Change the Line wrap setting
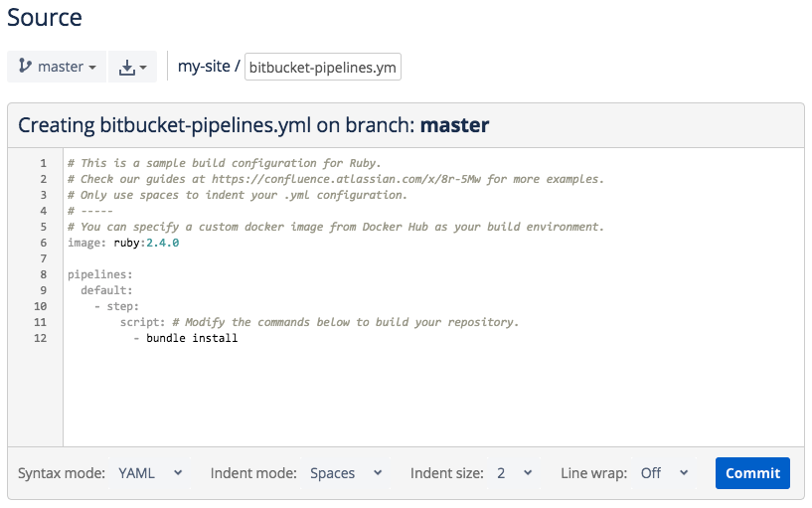Image resolution: width=812 pixels, height=508 pixels. [665, 473]
